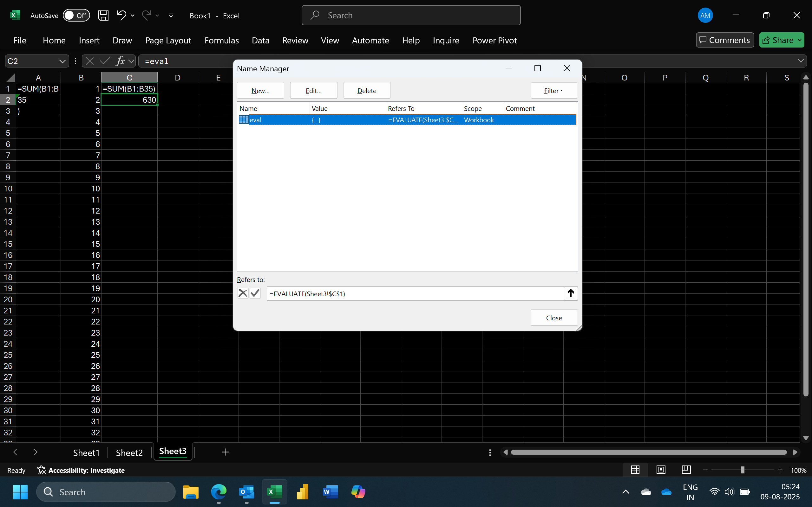
Task: Click the Edit... button
Action: tap(313, 91)
